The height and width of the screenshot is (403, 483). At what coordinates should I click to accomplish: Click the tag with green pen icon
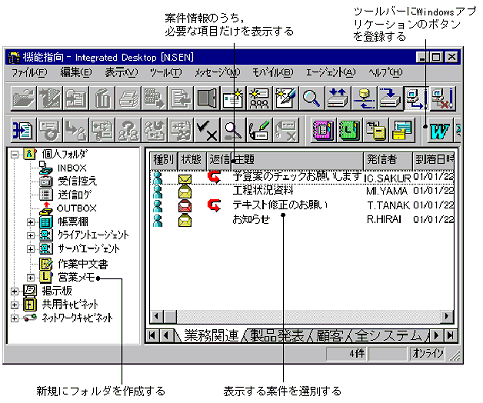click(x=259, y=130)
